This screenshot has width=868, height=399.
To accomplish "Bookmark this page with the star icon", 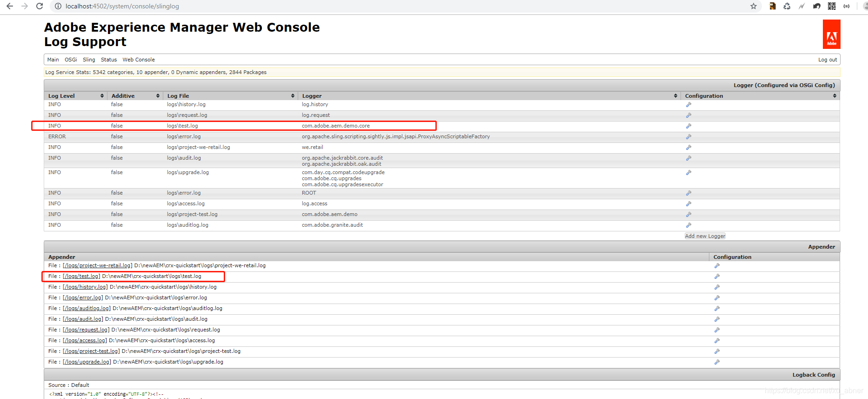I will click(x=754, y=6).
